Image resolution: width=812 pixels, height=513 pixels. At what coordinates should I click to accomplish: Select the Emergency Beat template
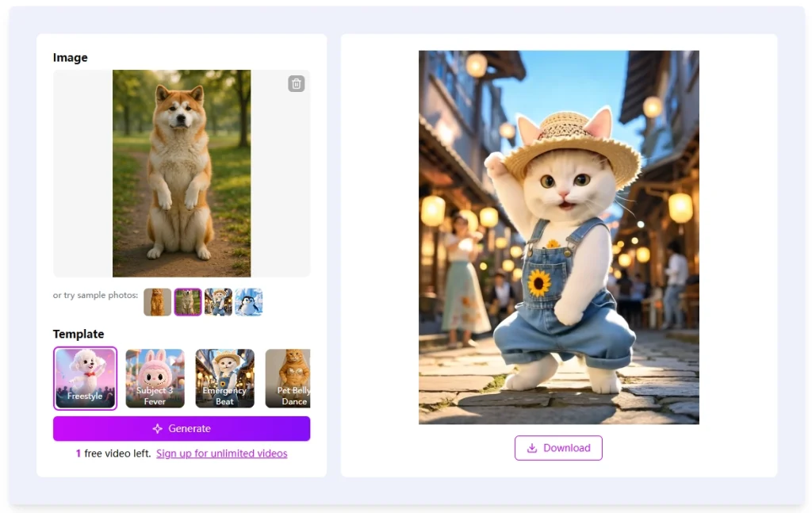224,378
